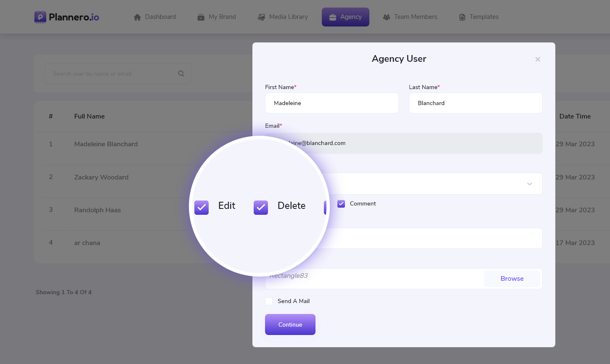
Task: Click the Last Name field containing Blanchard
Action: tap(475, 103)
